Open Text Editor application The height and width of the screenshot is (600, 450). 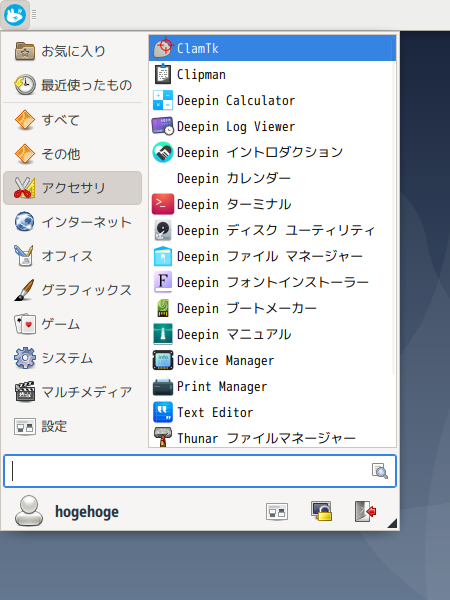(272, 412)
